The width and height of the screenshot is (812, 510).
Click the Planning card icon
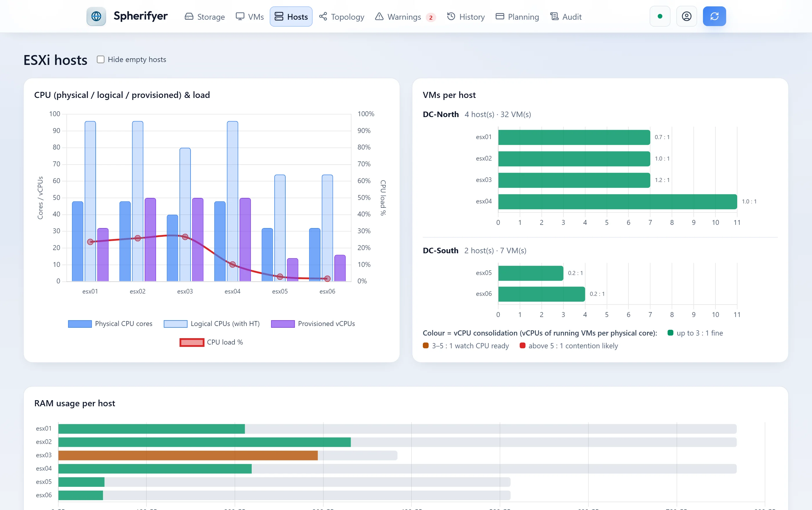click(x=499, y=17)
